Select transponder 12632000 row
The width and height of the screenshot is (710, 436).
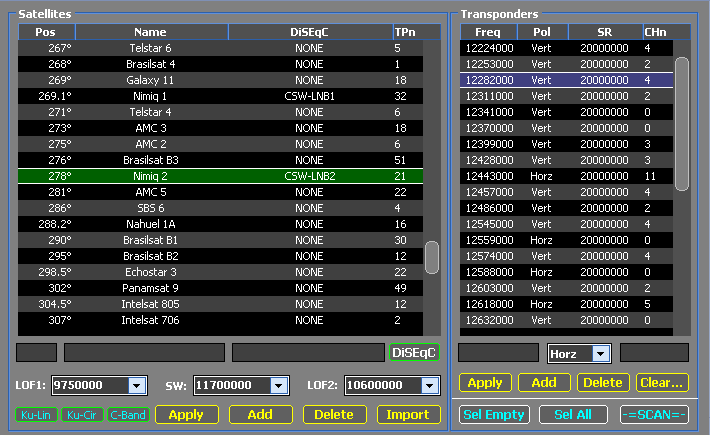pos(566,320)
